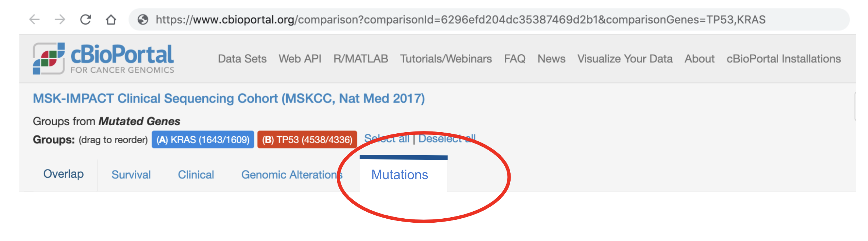Screen dimensions: 868x241
Task: Toggle the KRAS (A) group selection
Action: 203,139
